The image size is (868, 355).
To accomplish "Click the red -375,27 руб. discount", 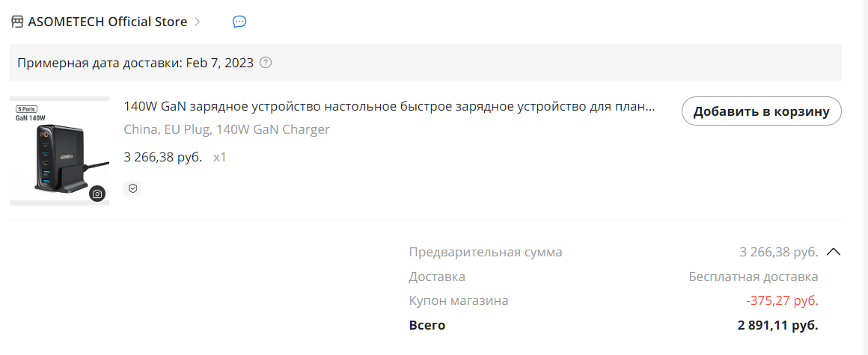I will pos(782,300).
